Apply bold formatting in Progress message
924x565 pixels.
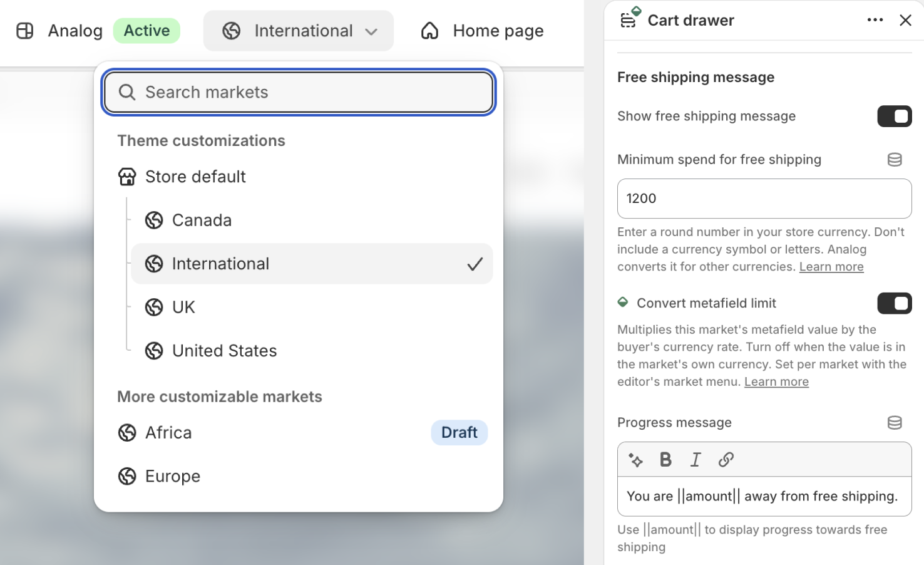[x=665, y=460]
